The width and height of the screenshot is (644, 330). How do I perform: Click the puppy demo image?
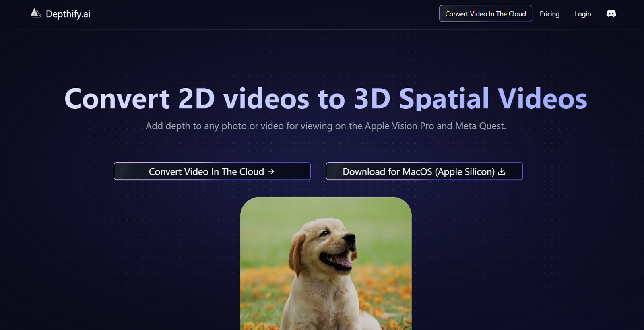pos(326,264)
